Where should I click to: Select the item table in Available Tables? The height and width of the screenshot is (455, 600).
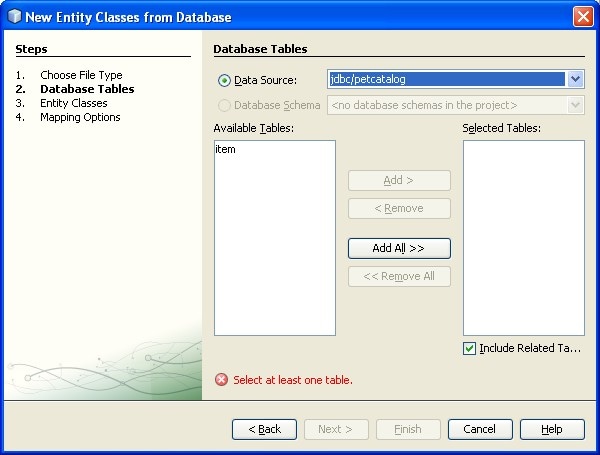tap(225, 149)
